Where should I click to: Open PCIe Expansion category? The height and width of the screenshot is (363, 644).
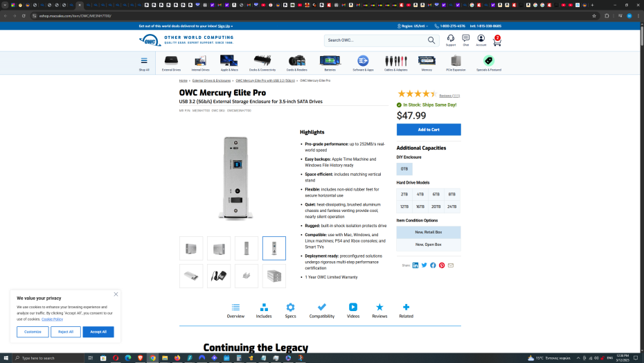(456, 63)
